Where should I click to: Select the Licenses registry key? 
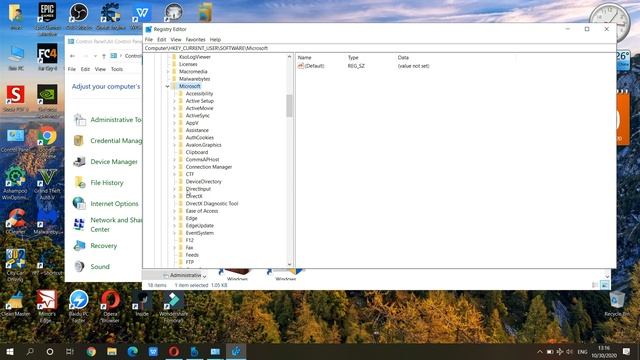[188, 64]
